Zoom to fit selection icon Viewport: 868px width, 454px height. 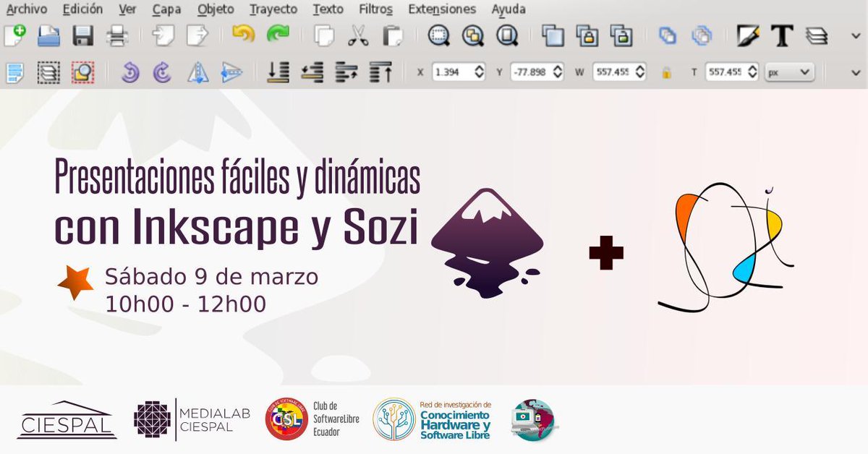438,35
